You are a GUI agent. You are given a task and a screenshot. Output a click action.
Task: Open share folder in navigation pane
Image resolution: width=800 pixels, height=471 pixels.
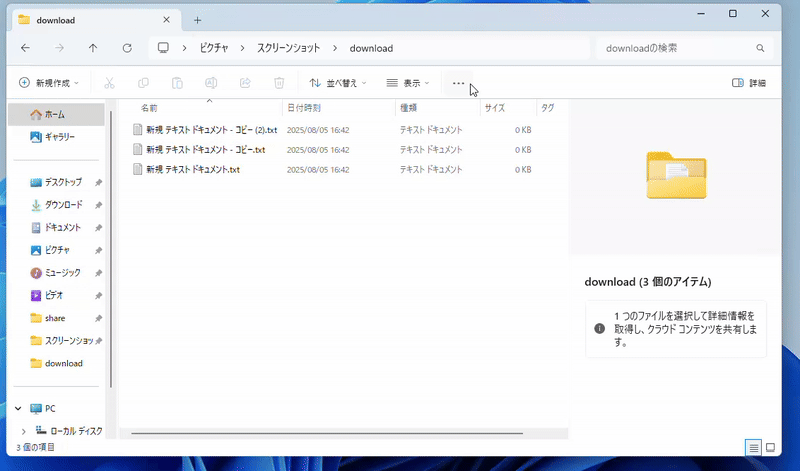click(57, 318)
